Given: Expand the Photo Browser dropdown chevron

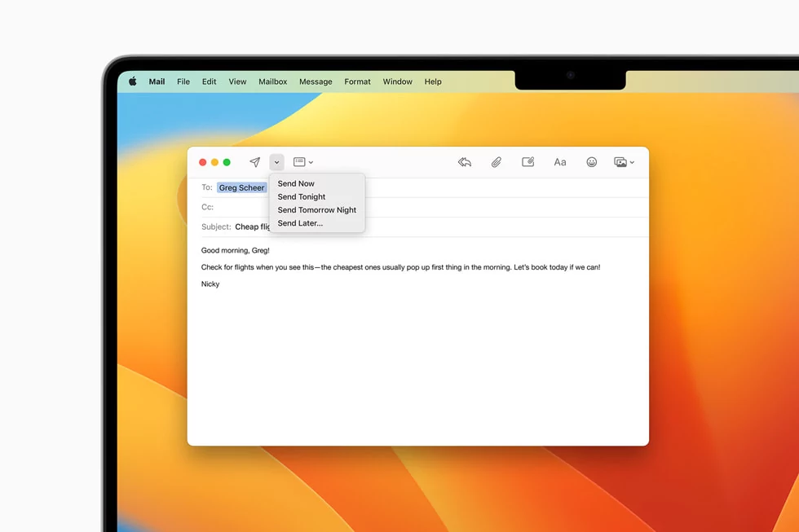Looking at the screenshot, I should click(x=632, y=162).
